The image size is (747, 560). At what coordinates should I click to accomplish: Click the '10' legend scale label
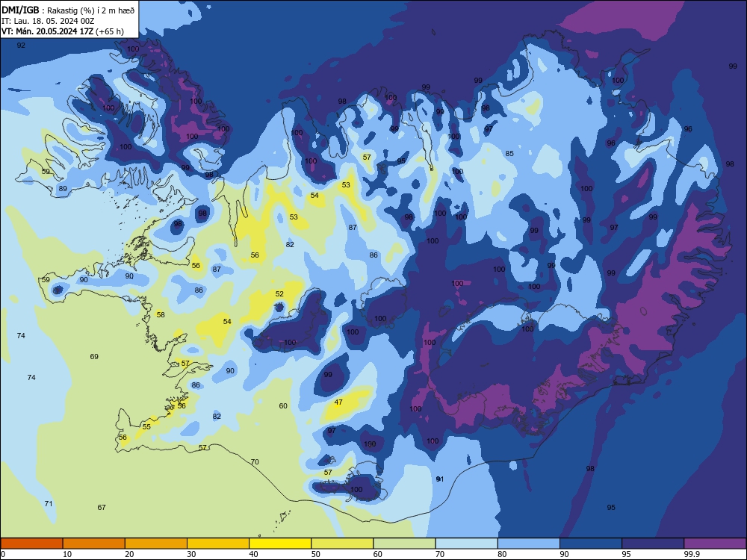pyautogui.click(x=67, y=554)
